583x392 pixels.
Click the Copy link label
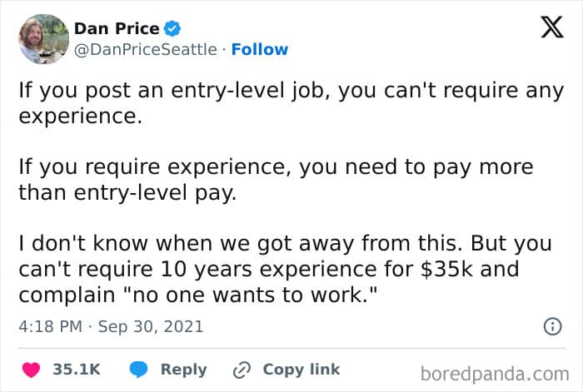click(x=301, y=370)
